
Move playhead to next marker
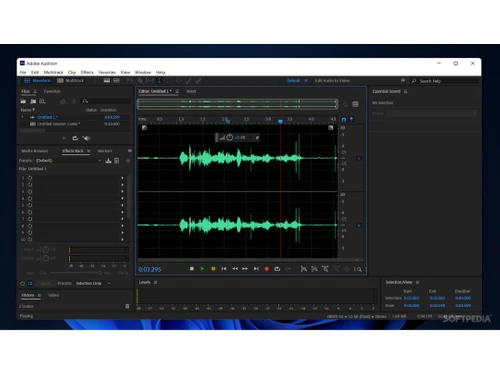click(256, 269)
